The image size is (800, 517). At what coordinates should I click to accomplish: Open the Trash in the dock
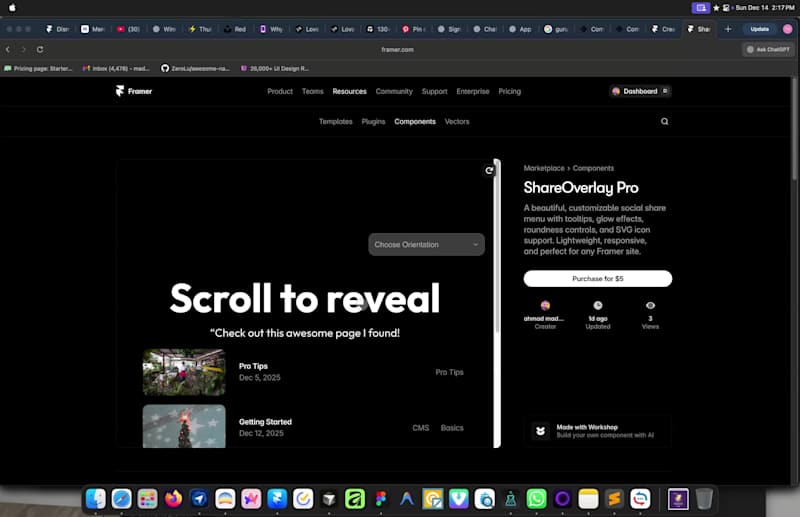coord(704,499)
